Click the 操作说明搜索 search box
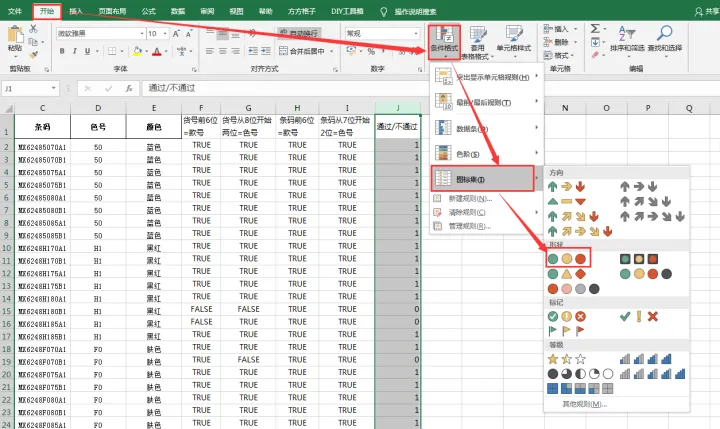 pyautogui.click(x=415, y=11)
